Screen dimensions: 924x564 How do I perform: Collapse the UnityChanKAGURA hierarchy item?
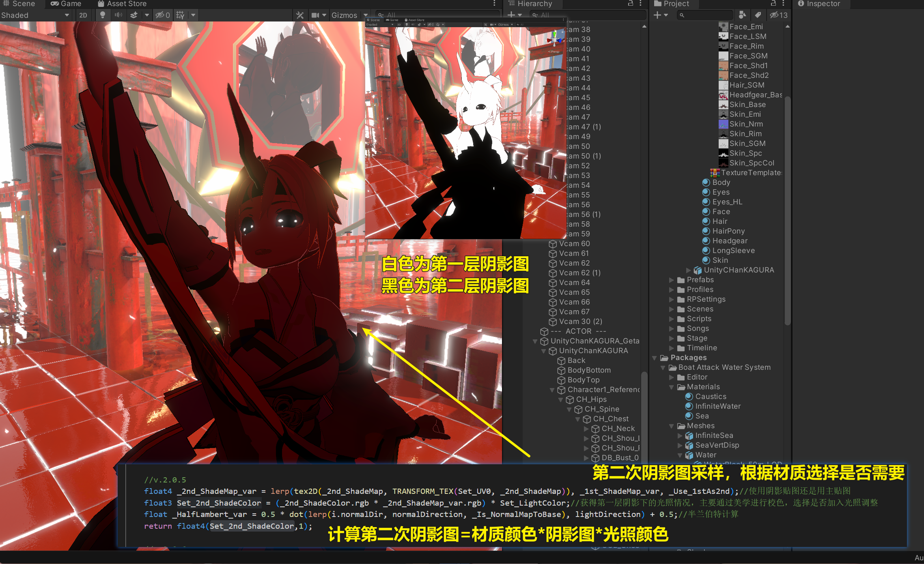(543, 350)
